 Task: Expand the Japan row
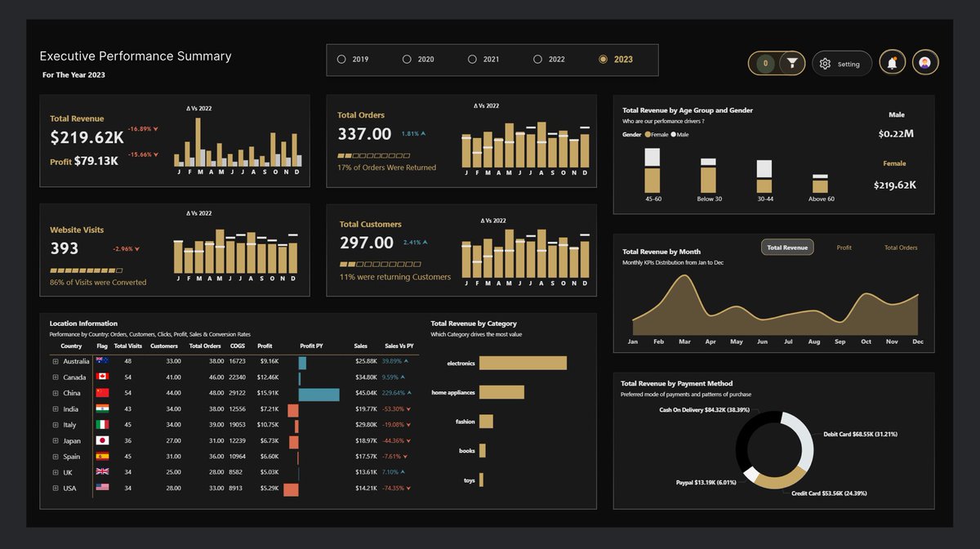(56, 441)
